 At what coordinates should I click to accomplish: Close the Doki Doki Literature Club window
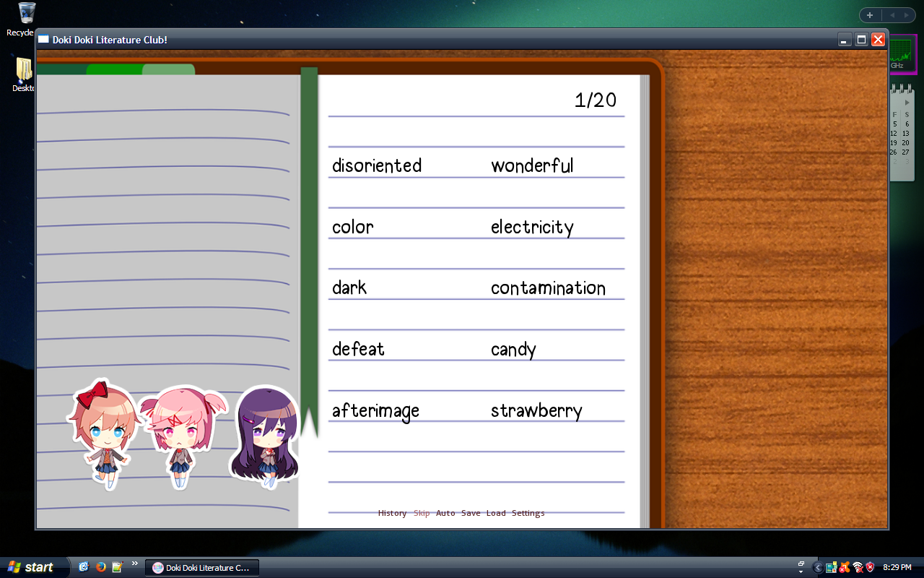click(x=879, y=40)
